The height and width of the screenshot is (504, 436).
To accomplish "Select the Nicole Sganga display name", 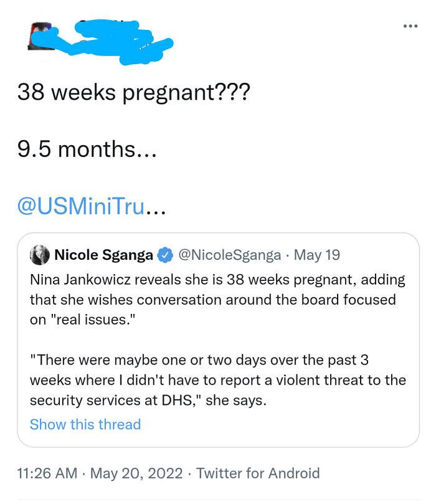I will pos(105,254).
